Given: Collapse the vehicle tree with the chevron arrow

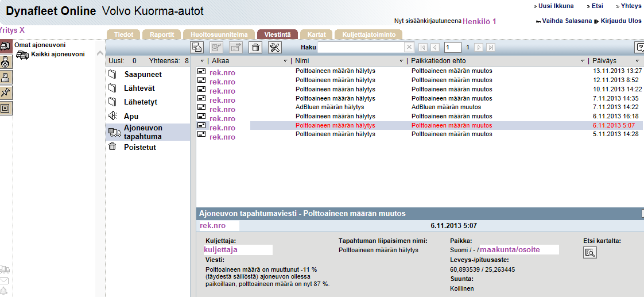Looking at the screenshot, I should point(99,53).
